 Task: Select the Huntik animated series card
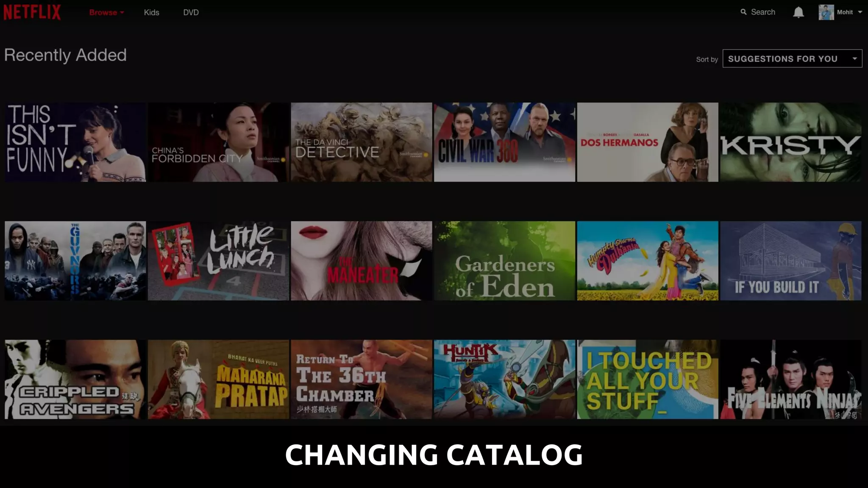tap(504, 380)
